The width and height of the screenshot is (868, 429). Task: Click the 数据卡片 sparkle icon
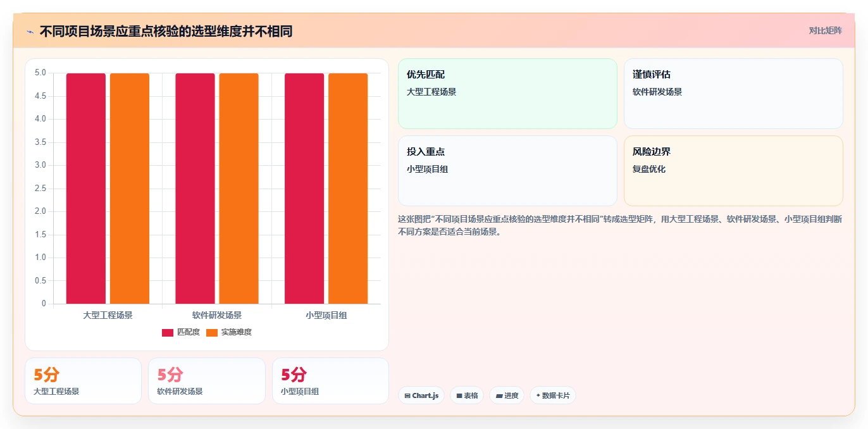point(538,395)
